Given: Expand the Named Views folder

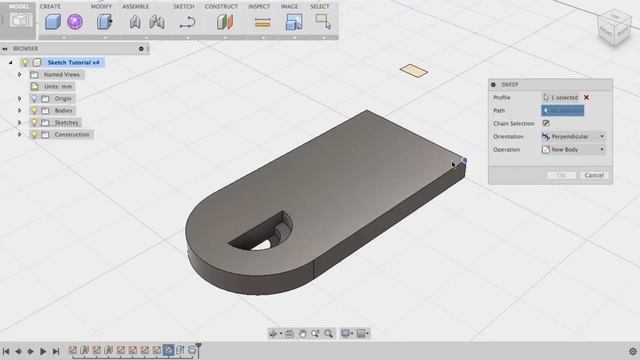Looking at the screenshot, I should pyautogui.click(x=19, y=75).
